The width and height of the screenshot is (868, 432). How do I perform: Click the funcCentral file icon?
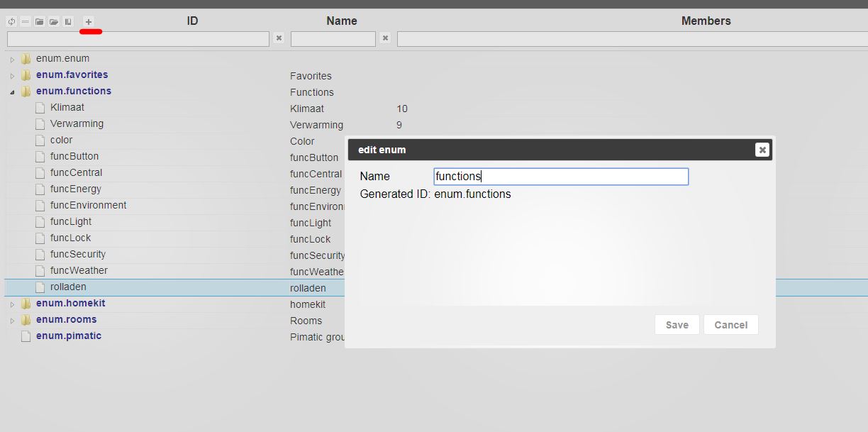[40, 173]
